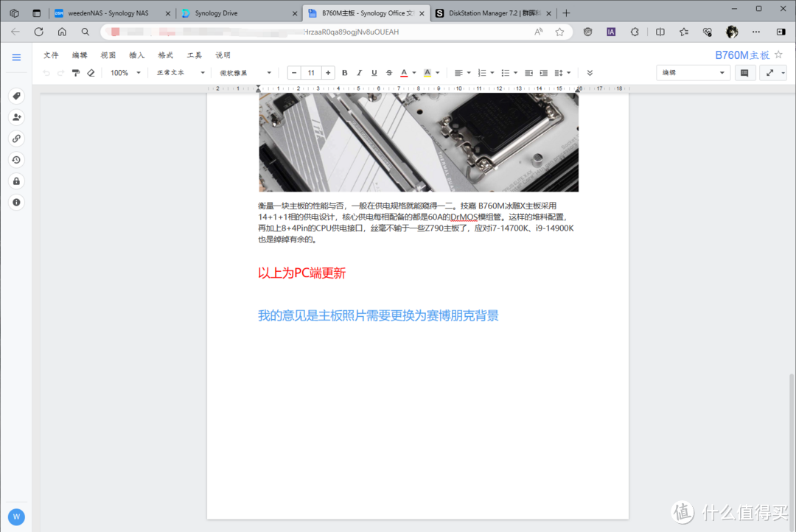Image resolution: width=796 pixels, height=532 pixels.
Task: Open the 视图 menu
Action: click(108, 55)
